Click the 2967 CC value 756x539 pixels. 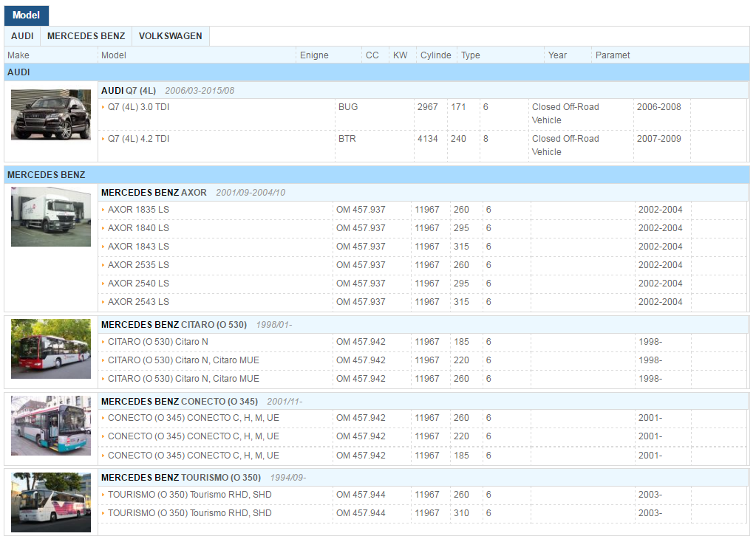(428, 107)
